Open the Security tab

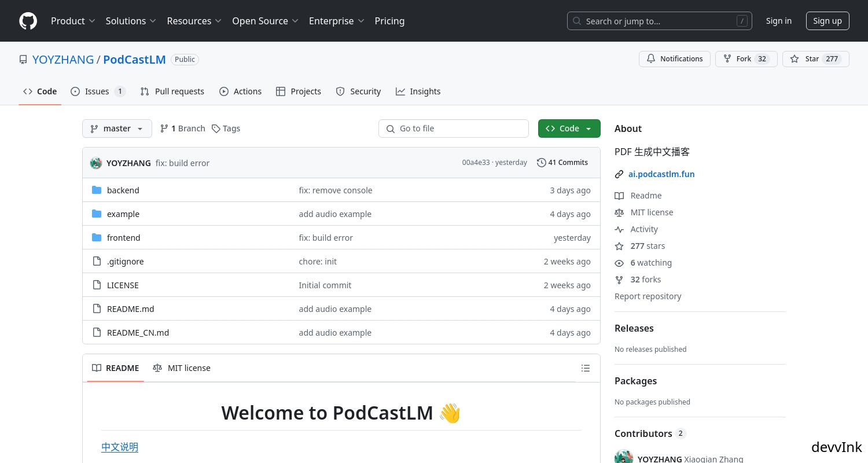click(x=358, y=91)
